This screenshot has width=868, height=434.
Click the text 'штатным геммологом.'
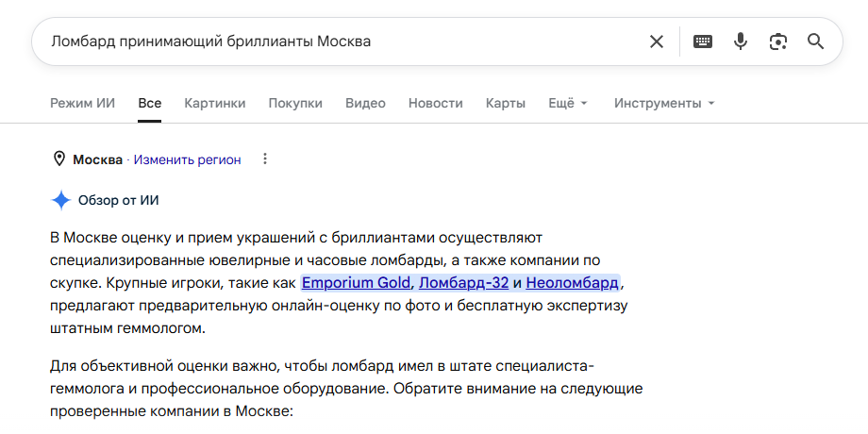pyautogui.click(x=127, y=328)
